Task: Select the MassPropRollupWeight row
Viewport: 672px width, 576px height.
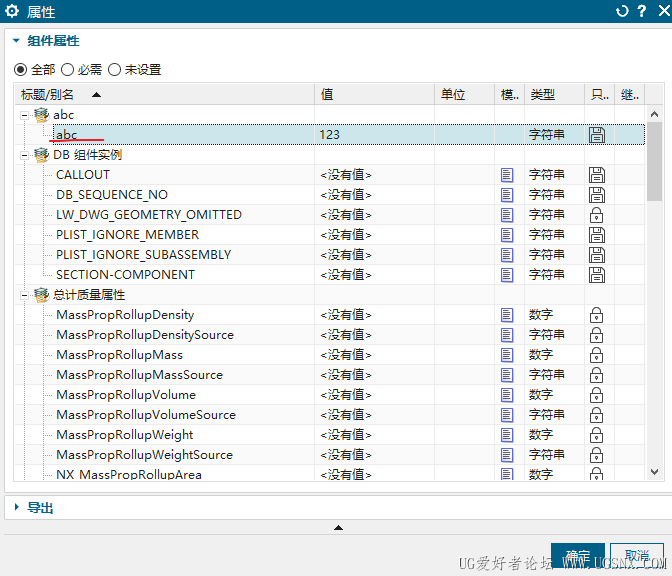Action: [330, 435]
